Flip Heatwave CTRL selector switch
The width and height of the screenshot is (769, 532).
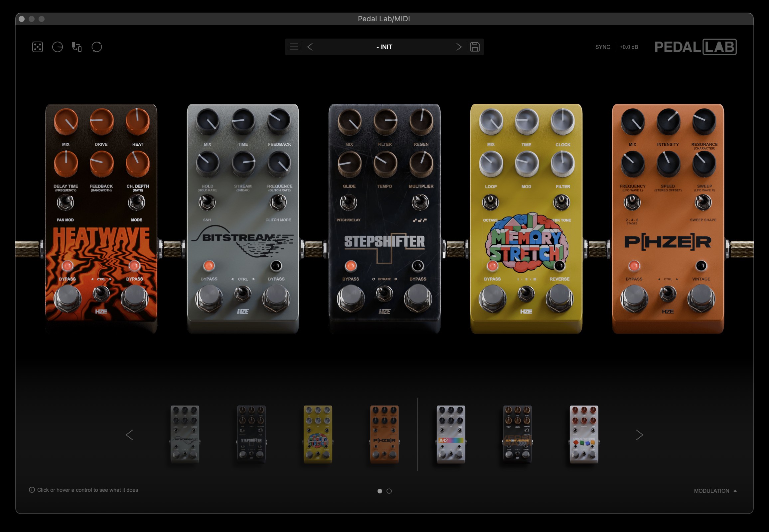(101, 294)
